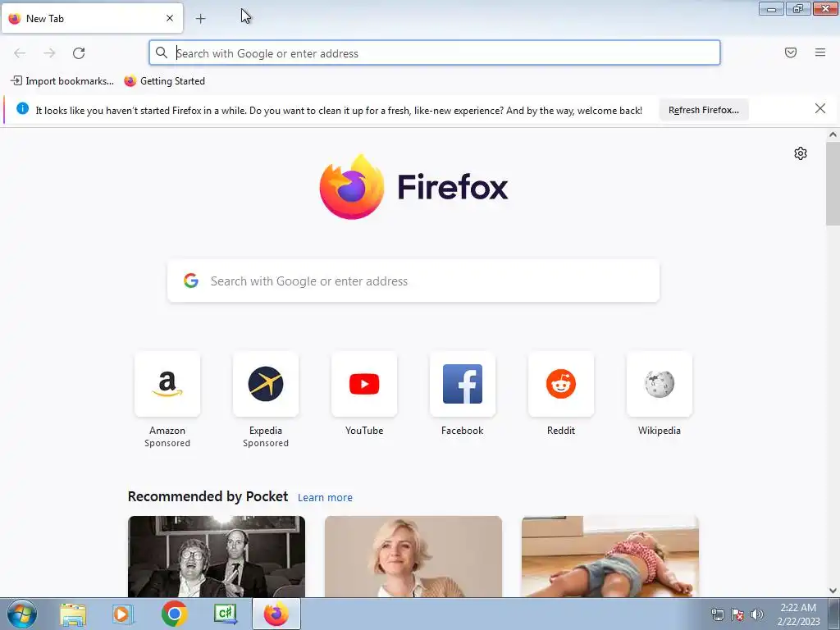The height and width of the screenshot is (630, 840).
Task: Reload the page with refresh icon
Action: (x=79, y=52)
